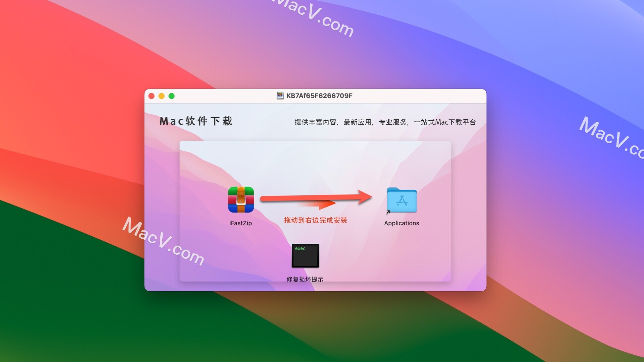Click the exec terminal script icon

pyautogui.click(x=305, y=256)
